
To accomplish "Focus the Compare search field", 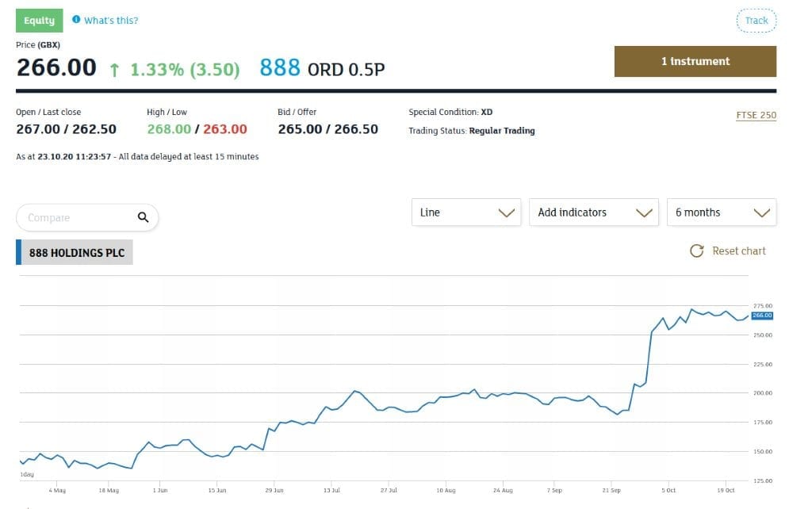I will click(x=87, y=217).
